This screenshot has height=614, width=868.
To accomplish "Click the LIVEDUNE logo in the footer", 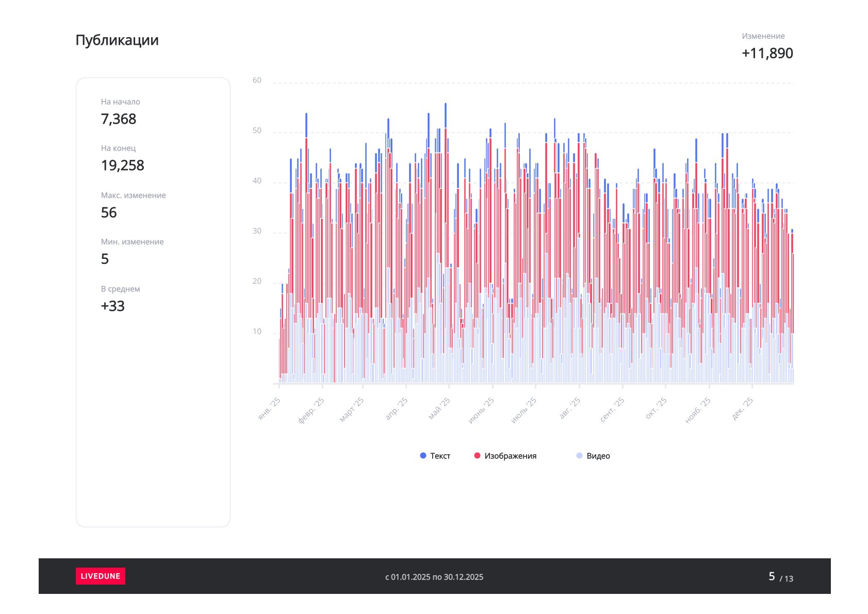I will (100, 576).
